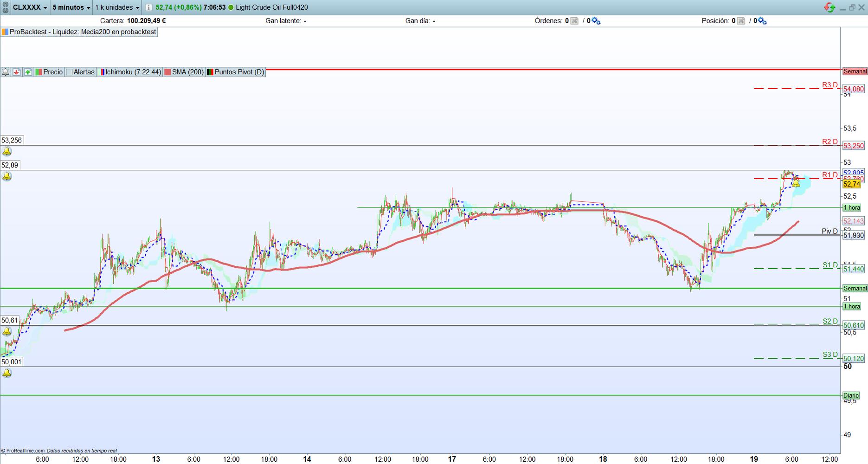Click the Piv D pivot label
Viewport: 868px width, 464px height.
[830, 232]
